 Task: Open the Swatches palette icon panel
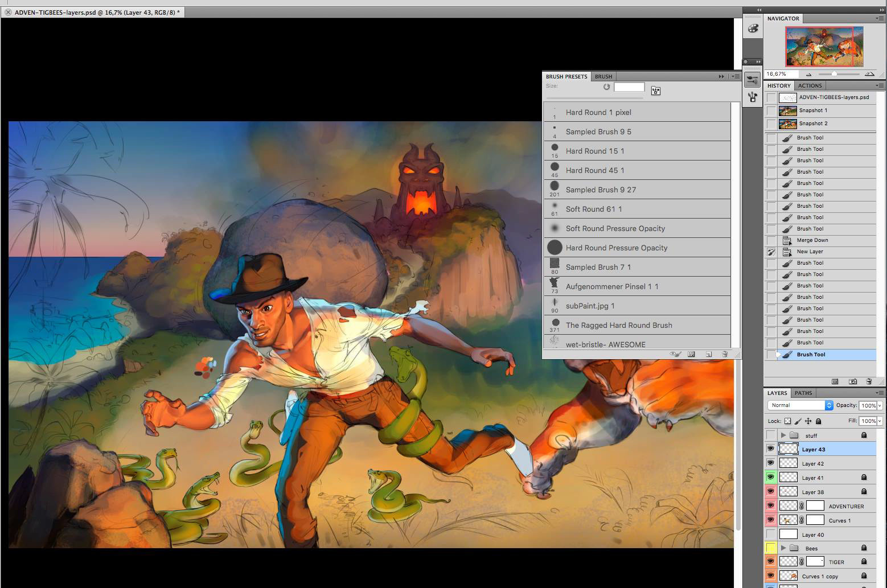[753, 28]
